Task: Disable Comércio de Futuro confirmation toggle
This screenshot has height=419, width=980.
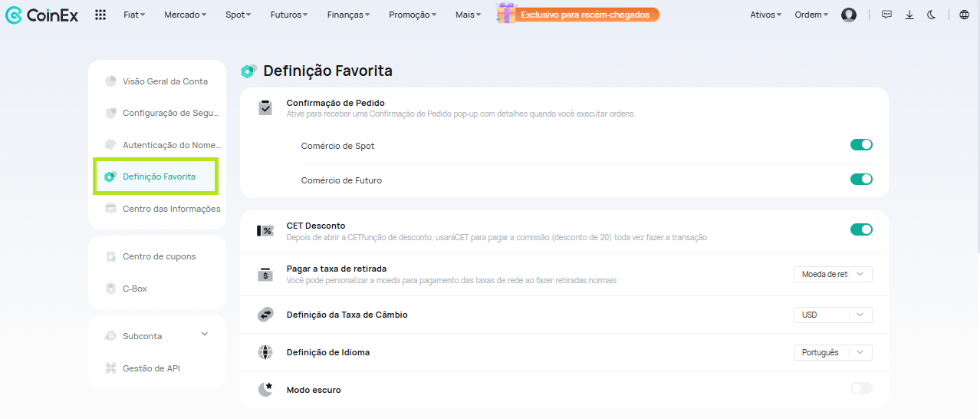Action: click(861, 180)
